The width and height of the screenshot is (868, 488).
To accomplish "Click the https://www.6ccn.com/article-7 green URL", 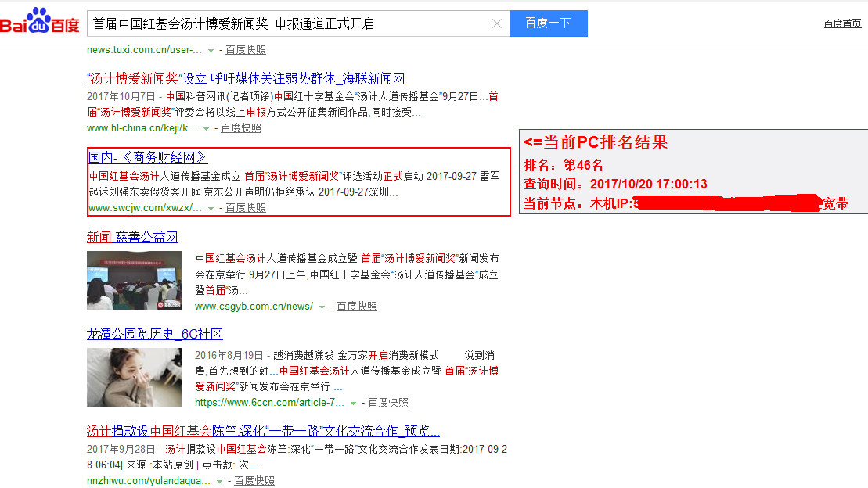I will (269, 402).
